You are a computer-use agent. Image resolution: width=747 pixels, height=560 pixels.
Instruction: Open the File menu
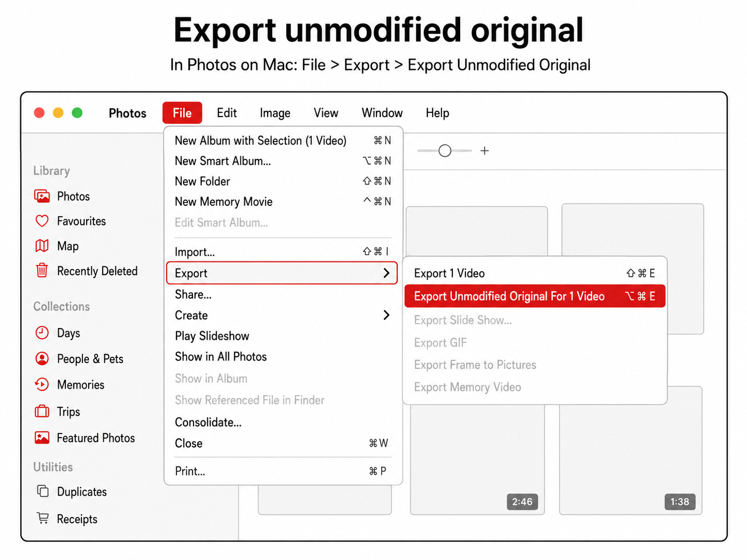pyautogui.click(x=182, y=113)
